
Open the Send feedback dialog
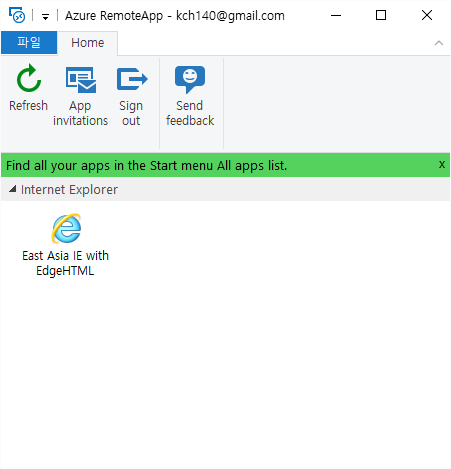pos(190,96)
